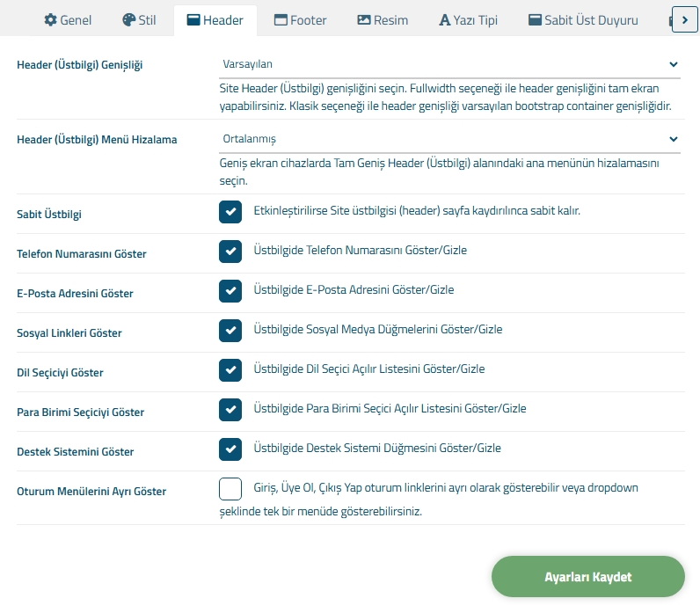Click the Ayarları Kaydet button

coord(588,576)
